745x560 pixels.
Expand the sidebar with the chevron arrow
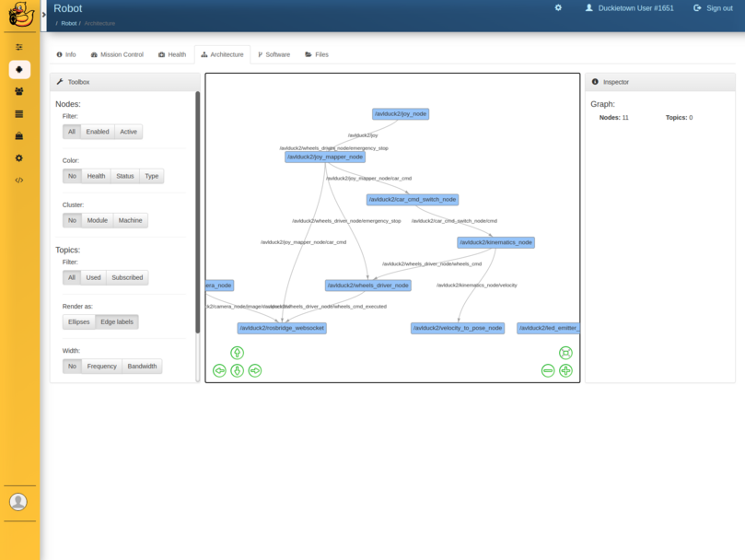43,15
